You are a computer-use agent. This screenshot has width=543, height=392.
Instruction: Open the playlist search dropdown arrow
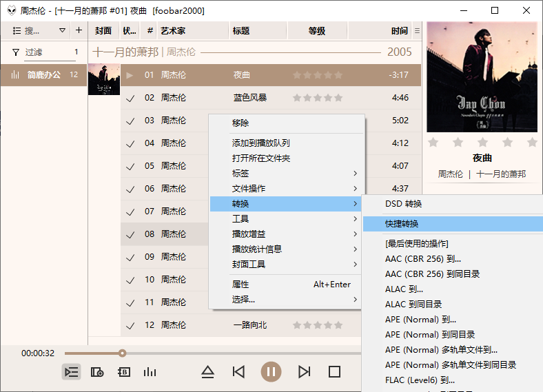point(62,30)
